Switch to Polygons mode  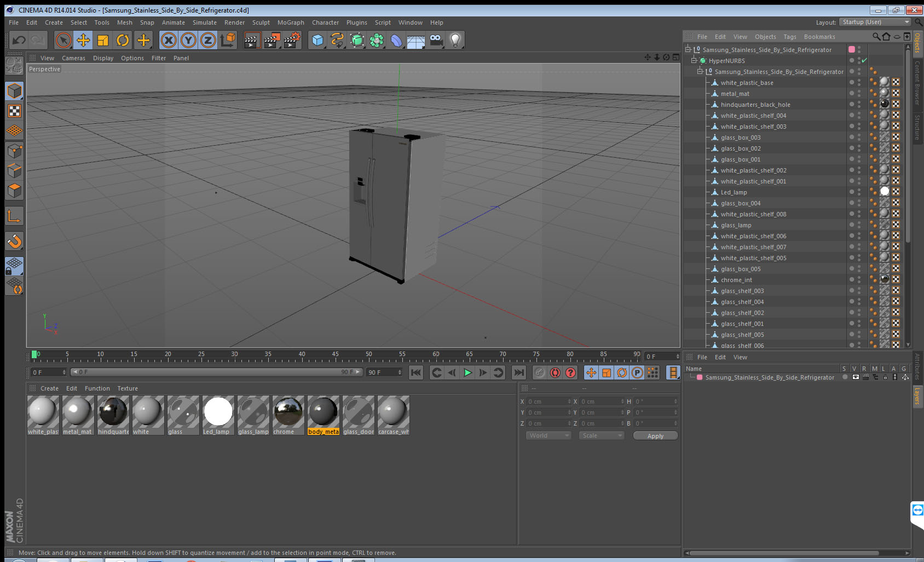14,190
